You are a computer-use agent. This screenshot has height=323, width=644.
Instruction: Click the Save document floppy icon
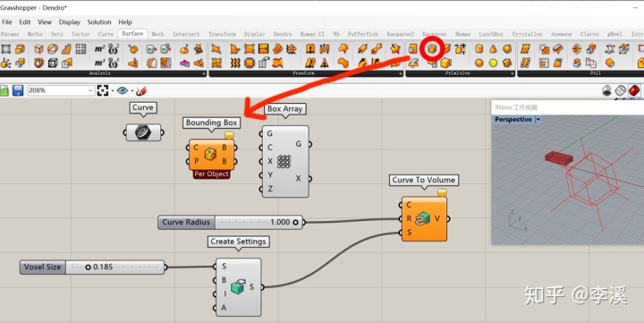(18, 90)
